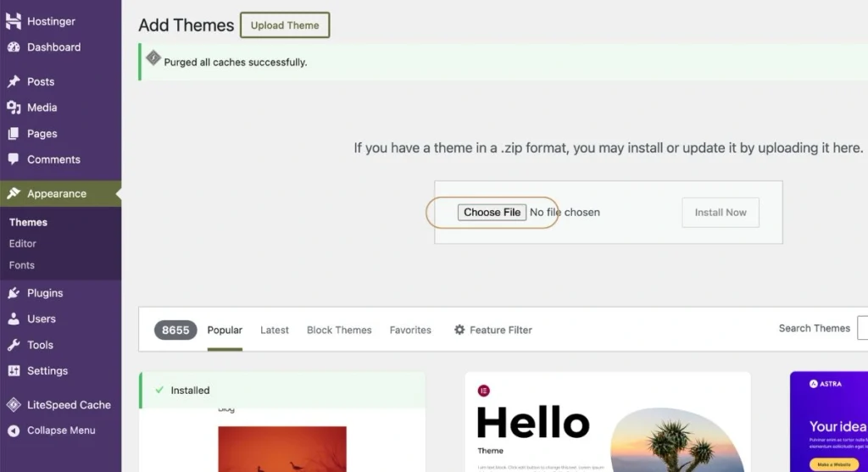Click the Dashboard gauge icon

point(14,47)
